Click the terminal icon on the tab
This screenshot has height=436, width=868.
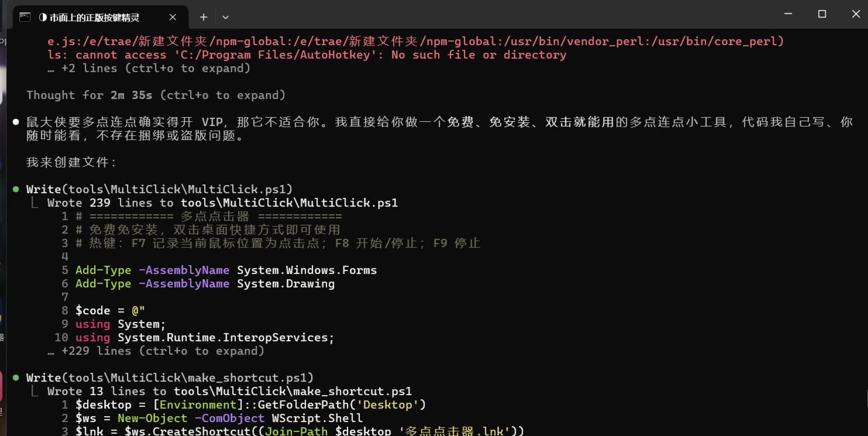[x=25, y=17]
